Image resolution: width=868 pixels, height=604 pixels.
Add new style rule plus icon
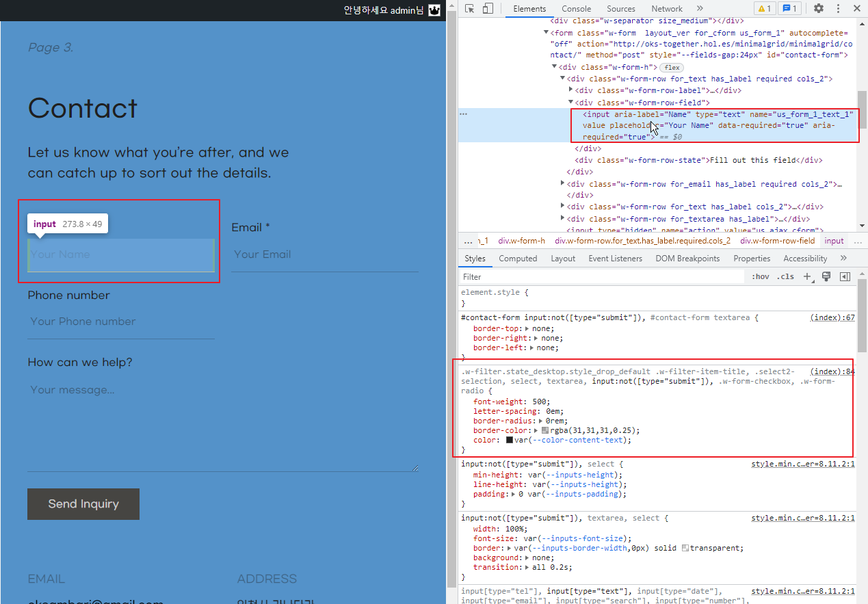pyautogui.click(x=808, y=276)
